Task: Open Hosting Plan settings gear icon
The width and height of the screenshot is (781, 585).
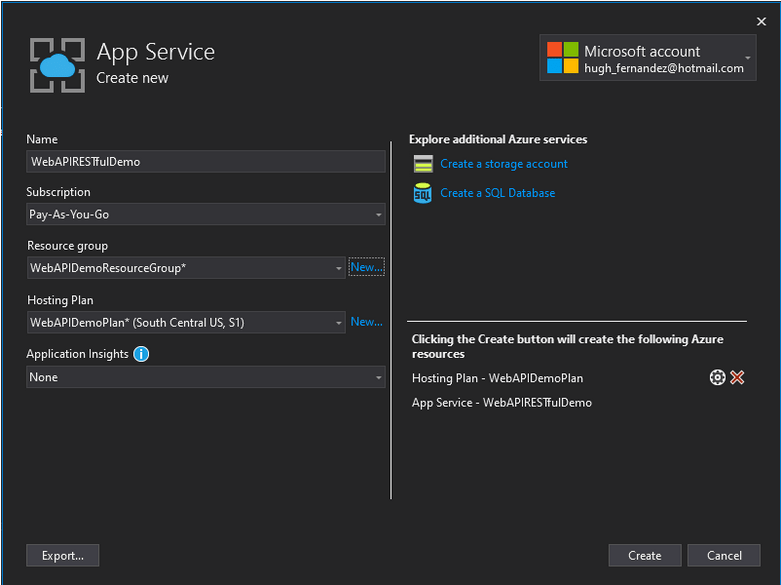Action: (717, 377)
